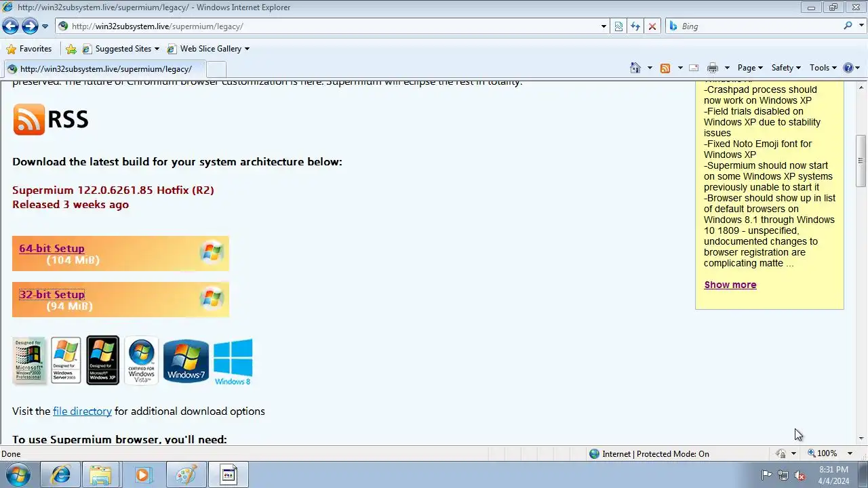
Task: Click the Read Mail toolbar icon
Action: click(x=694, y=68)
